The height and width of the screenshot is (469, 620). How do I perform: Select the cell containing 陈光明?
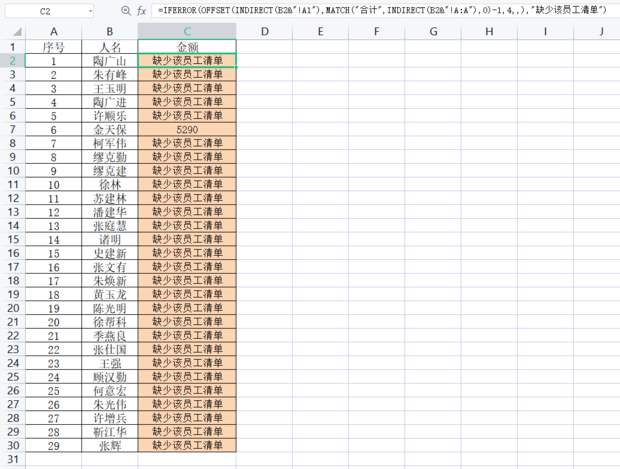[110, 308]
